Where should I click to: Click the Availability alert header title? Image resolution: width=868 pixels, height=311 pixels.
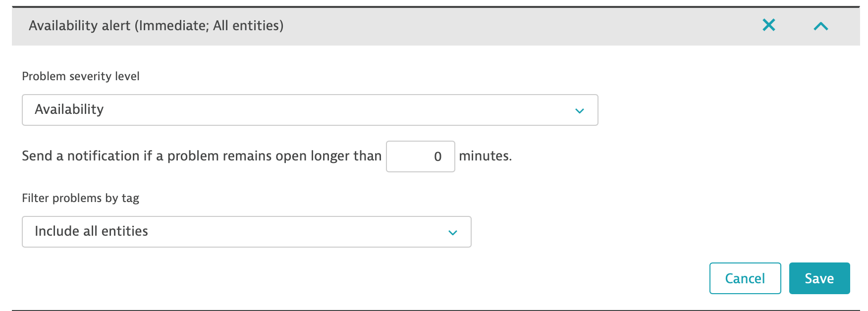[79, 26]
